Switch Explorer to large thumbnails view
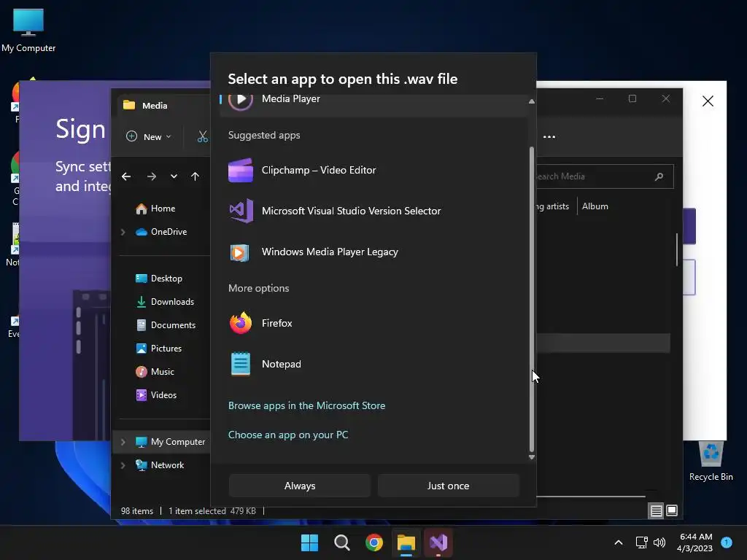 point(672,511)
